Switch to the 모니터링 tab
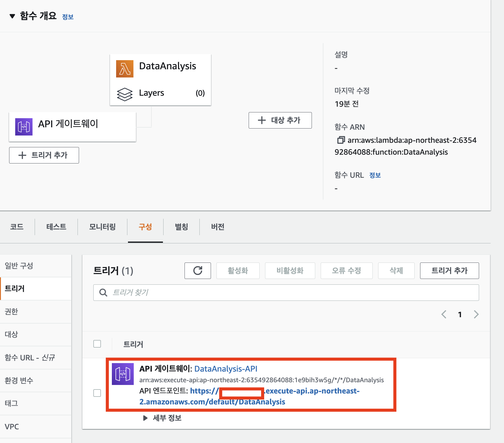This screenshot has width=504, height=443. coord(102,227)
